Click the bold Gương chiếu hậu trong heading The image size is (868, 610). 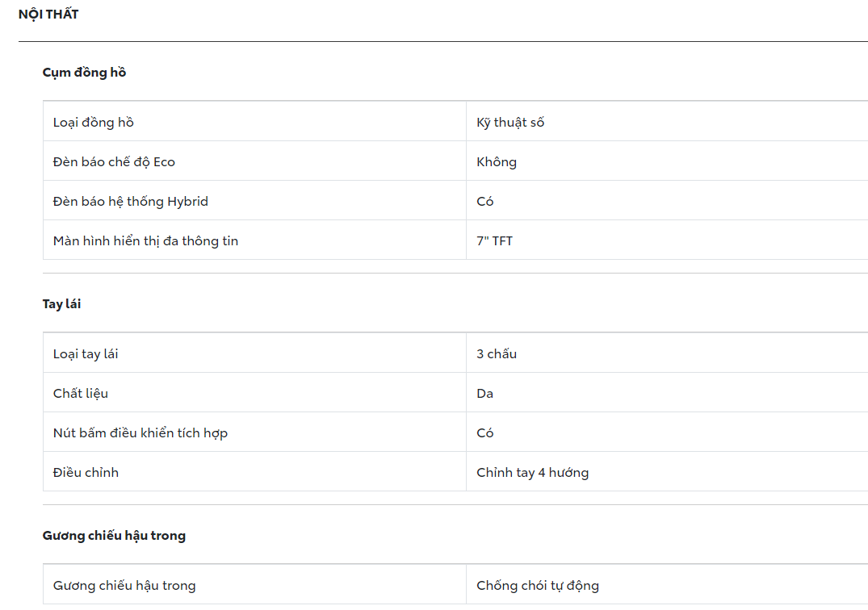pos(114,536)
